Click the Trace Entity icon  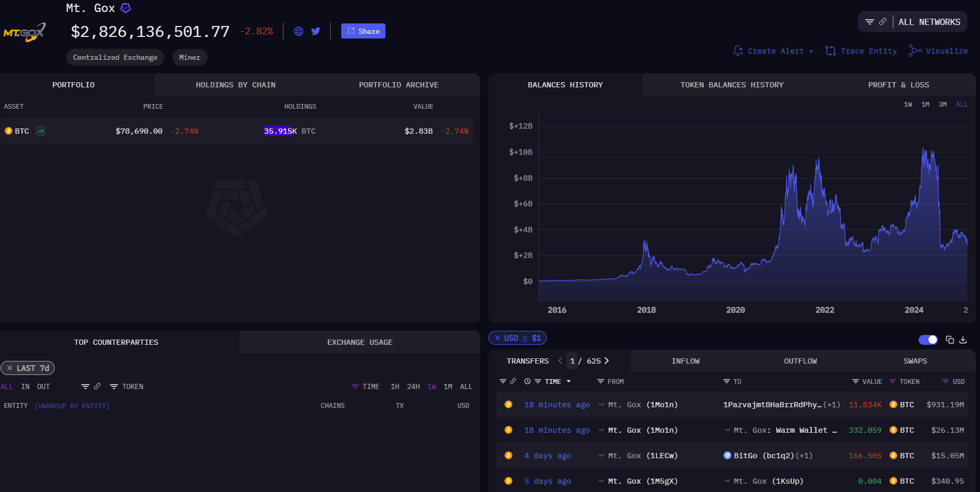point(831,51)
